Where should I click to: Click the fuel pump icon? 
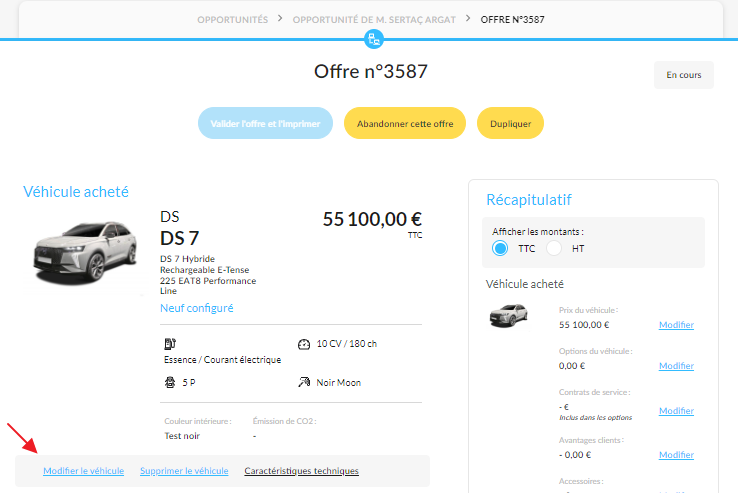(170, 344)
